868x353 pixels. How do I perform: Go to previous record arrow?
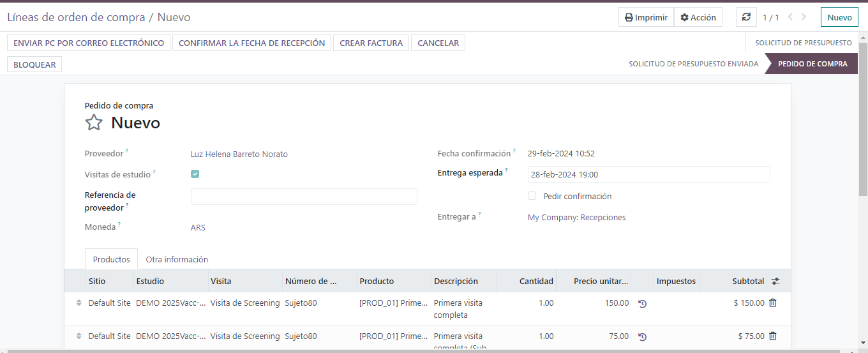coord(790,17)
